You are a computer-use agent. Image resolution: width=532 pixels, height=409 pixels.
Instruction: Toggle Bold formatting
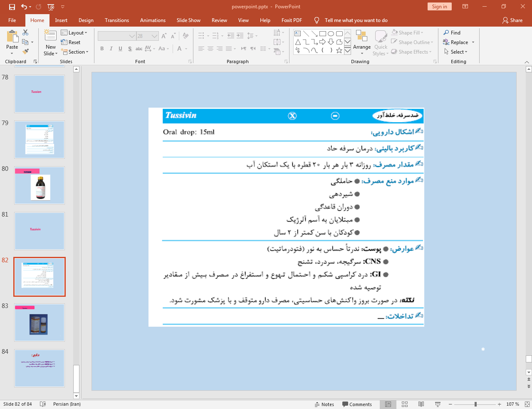pos(102,49)
